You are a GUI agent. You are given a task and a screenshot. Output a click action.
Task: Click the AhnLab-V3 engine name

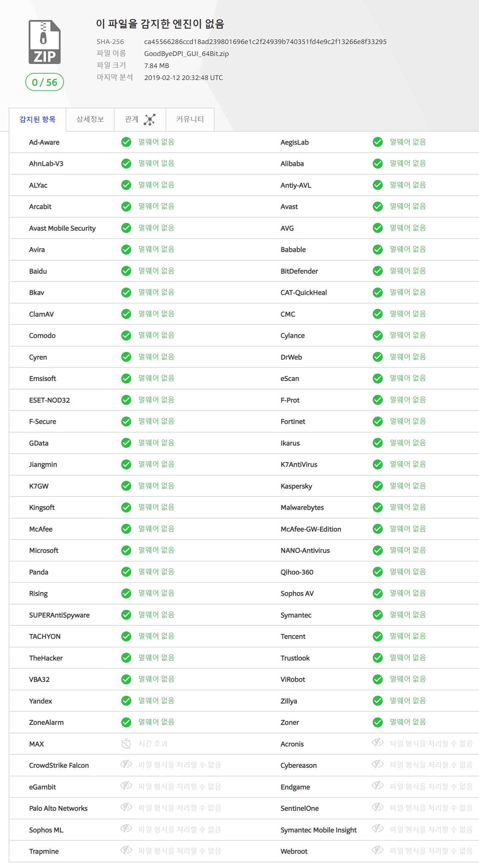[x=46, y=164]
